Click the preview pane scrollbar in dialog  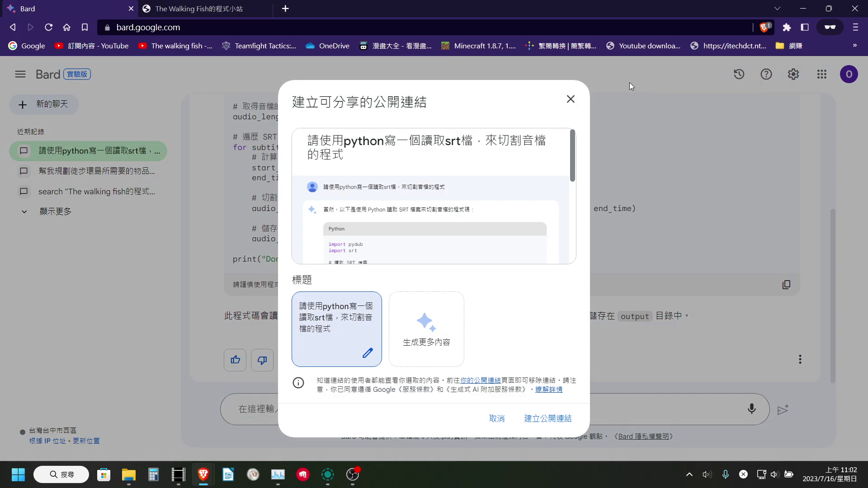572,156
